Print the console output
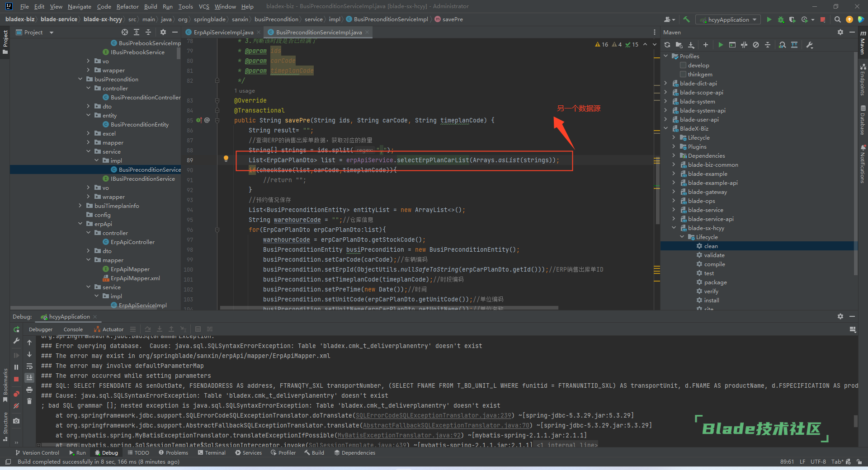The image size is (868, 470). pos(29,390)
